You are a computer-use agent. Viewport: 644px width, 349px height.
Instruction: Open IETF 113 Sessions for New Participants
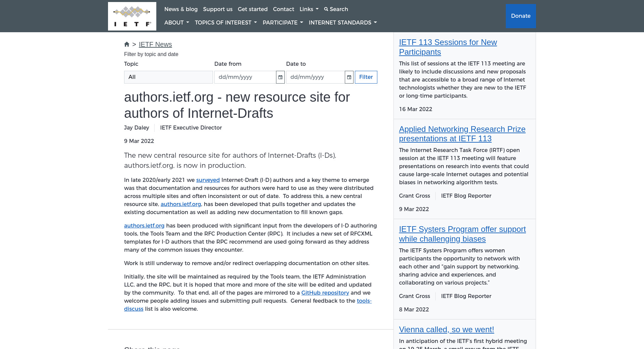click(x=448, y=47)
